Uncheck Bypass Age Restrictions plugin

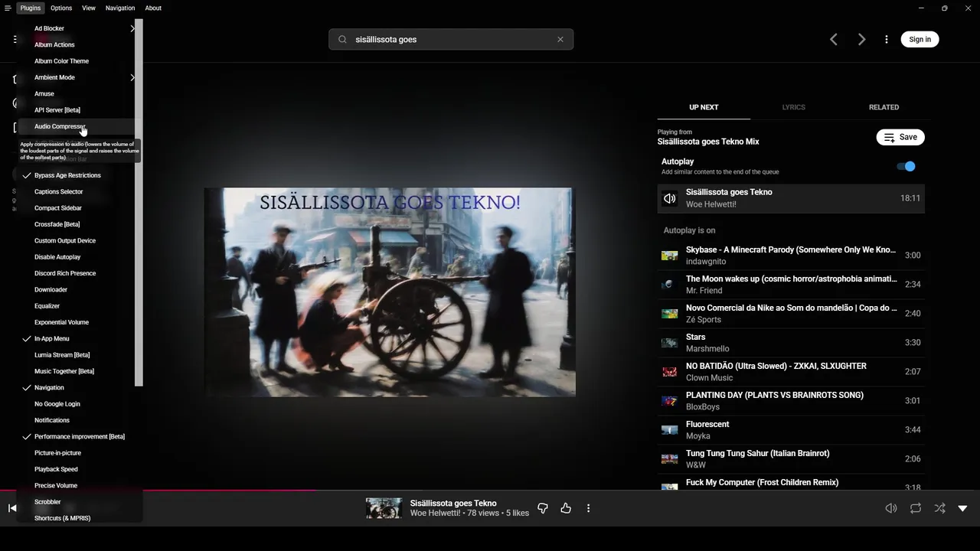coord(67,175)
